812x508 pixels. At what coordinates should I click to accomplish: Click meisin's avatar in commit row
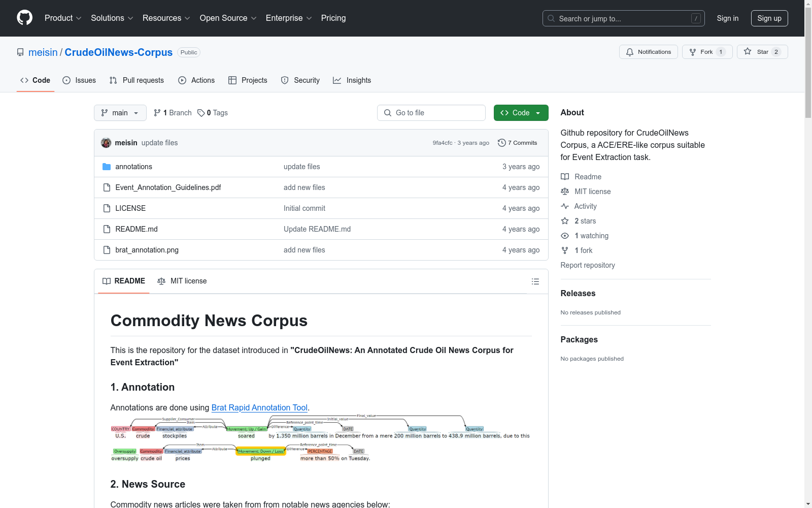point(106,143)
